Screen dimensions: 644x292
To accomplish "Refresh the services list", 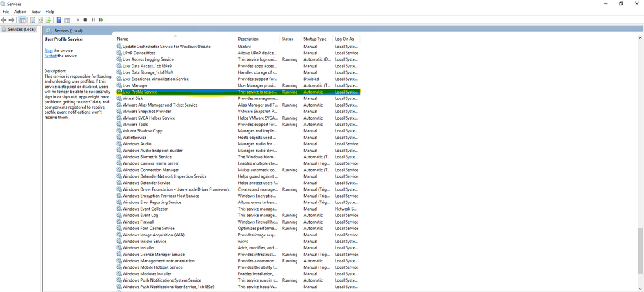I will [41, 20].
